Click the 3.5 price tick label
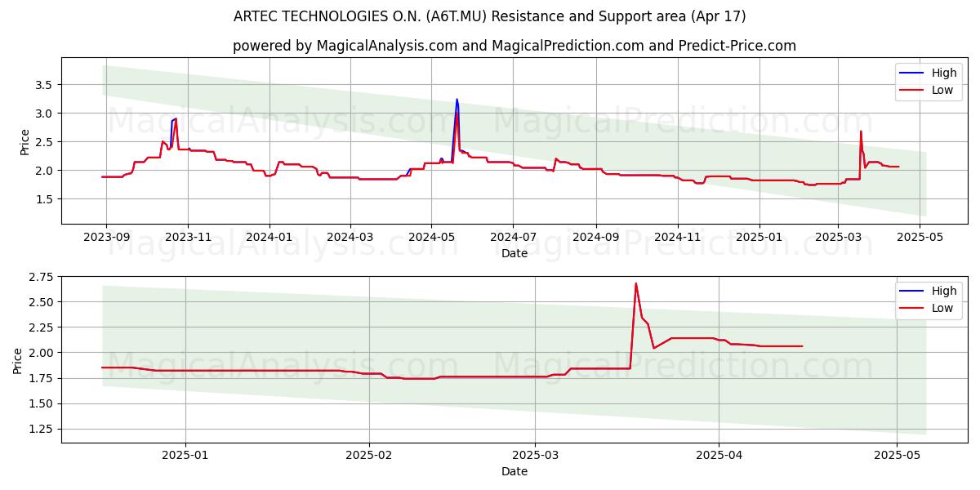 click(44, 84)
